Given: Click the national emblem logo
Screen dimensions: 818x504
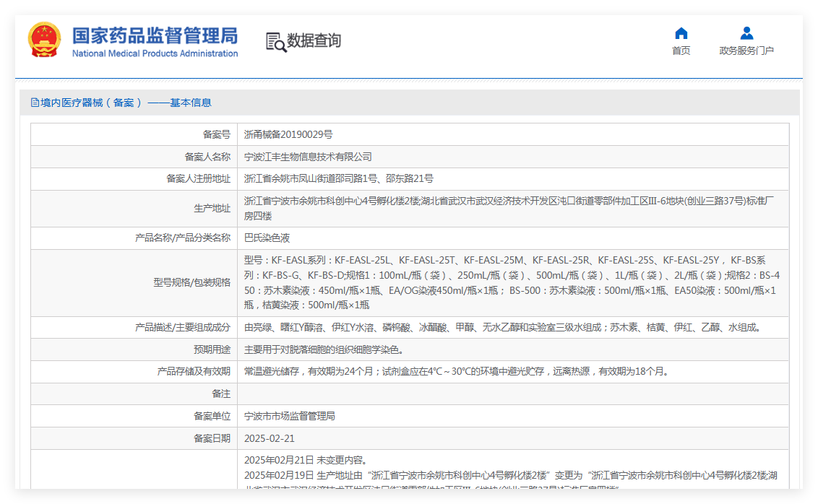Looking at the screenshot, I should click(x=44, y=40).
